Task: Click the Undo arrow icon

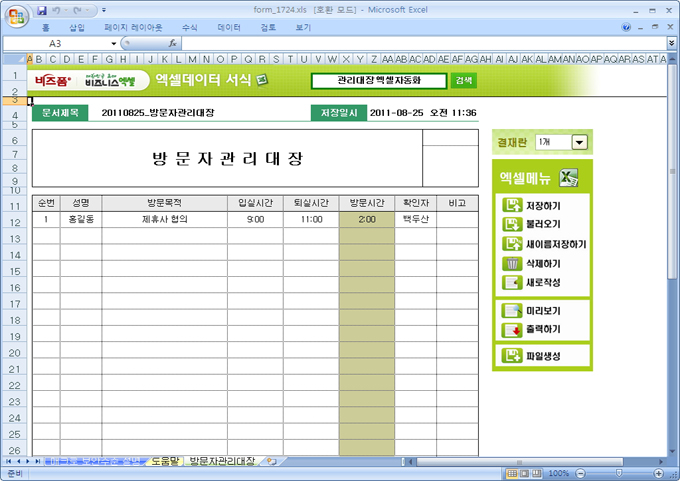Action: [56, 10]
